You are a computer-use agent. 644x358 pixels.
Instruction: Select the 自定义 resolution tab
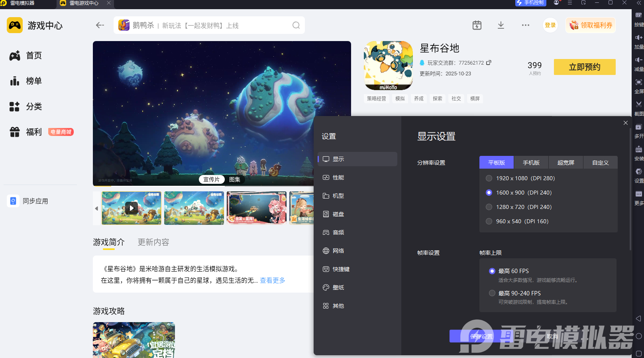click(x=601, y=163)
